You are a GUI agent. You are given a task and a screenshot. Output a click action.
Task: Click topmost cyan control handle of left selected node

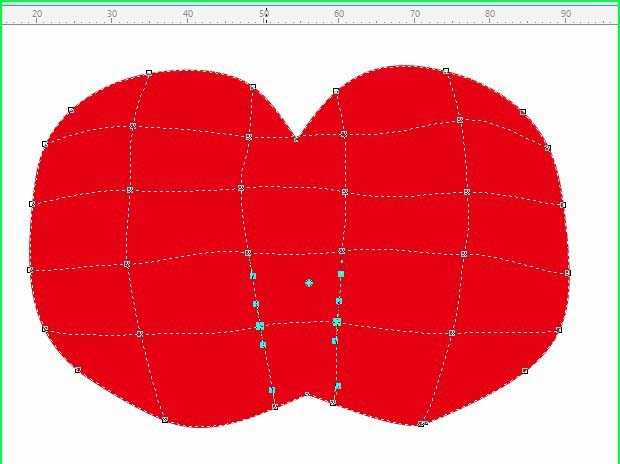[x=253, y=275]
